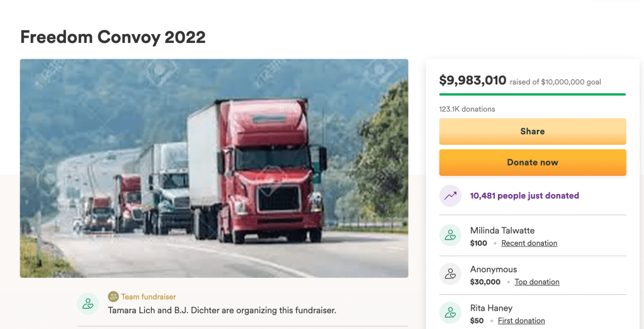Click the Share button
This screenshot has width=644, height=329.
pyautogui.click(x=533, y=132)
